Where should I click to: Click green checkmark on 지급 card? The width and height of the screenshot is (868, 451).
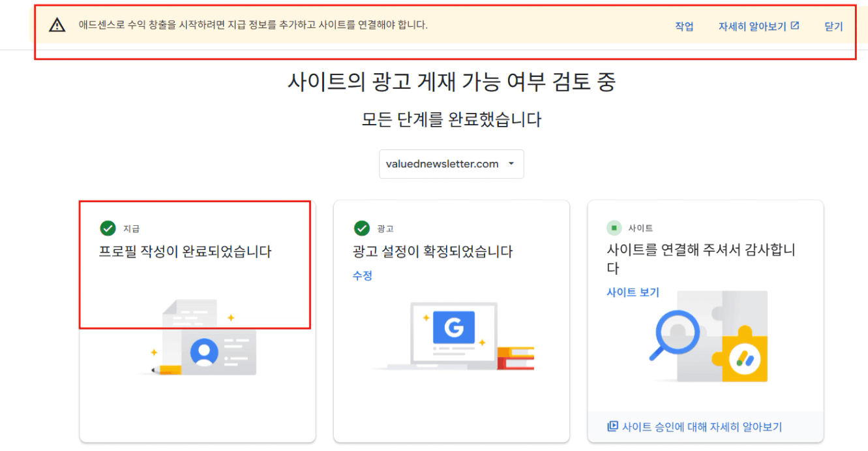107,228
